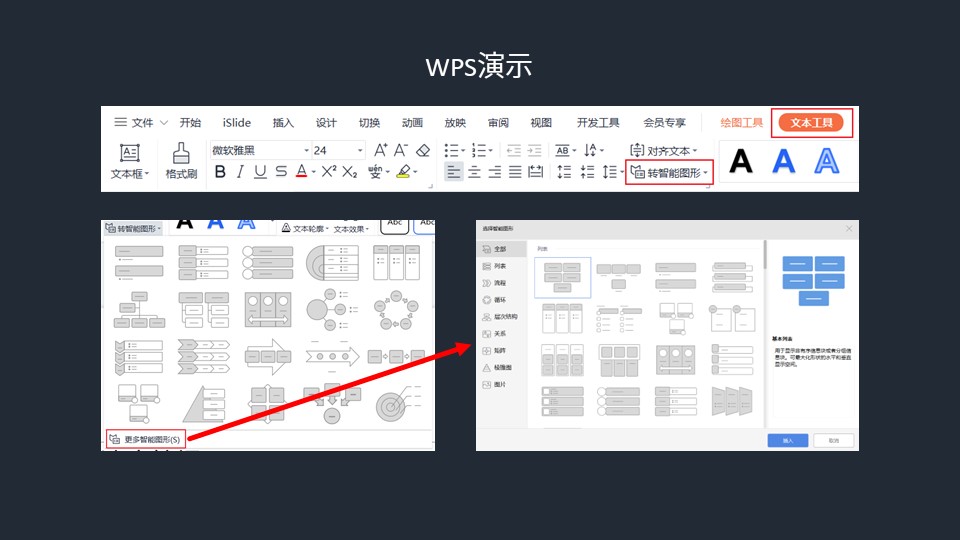Open the font color A dropdown arrow
The height and width of the screenshot is (540, 960).
coord(313,173)
